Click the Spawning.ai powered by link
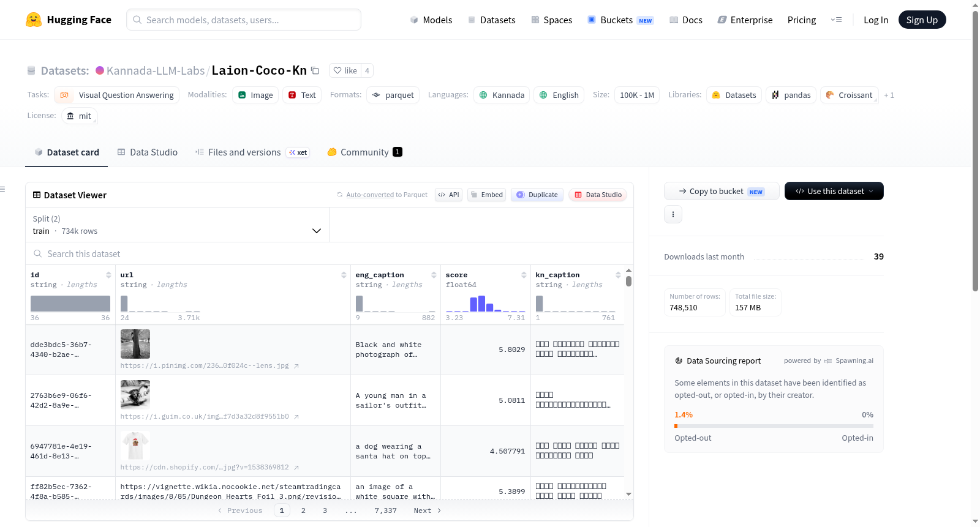This screenshot has width=980, height=527. (x=849, y=361)
